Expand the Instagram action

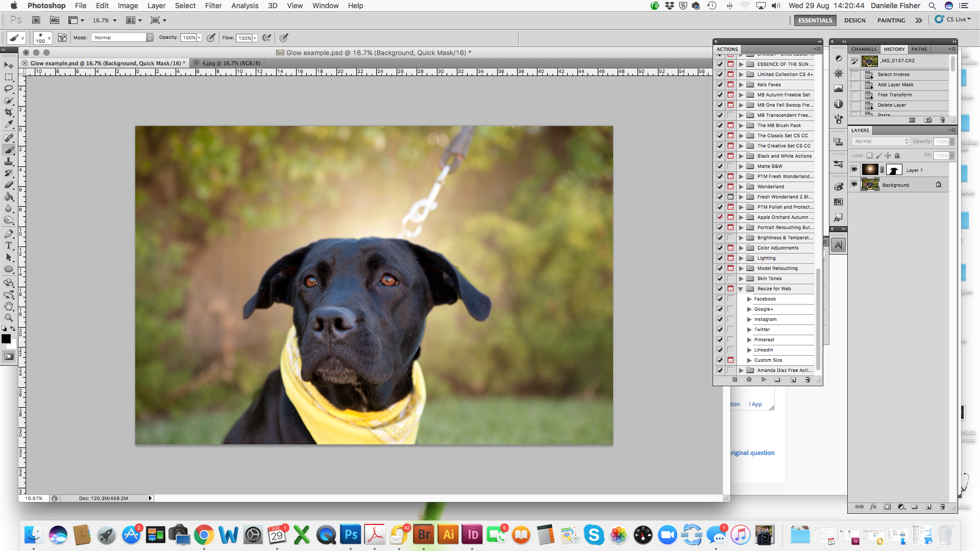point(749,319)
